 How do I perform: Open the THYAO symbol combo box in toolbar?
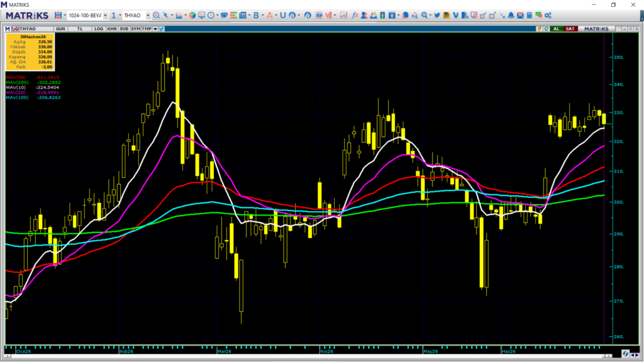coord(136,15)
